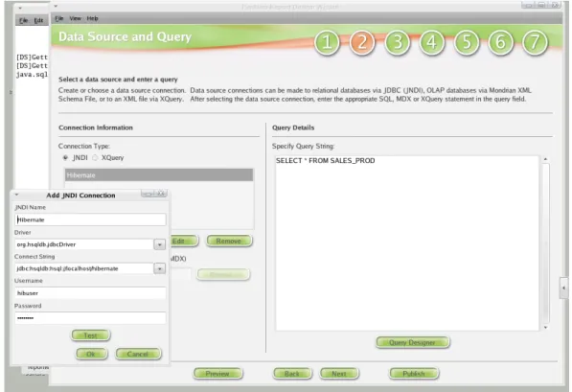Click the Edit connection button

(184, 242)
